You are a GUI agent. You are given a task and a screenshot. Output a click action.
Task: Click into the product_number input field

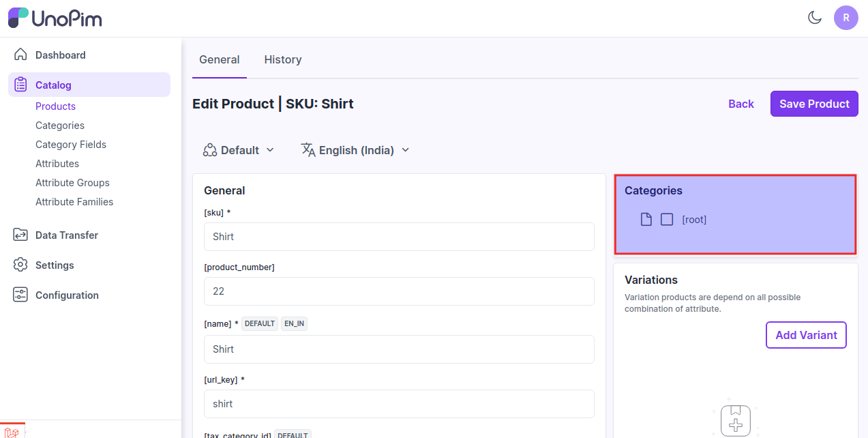(399, 291)
